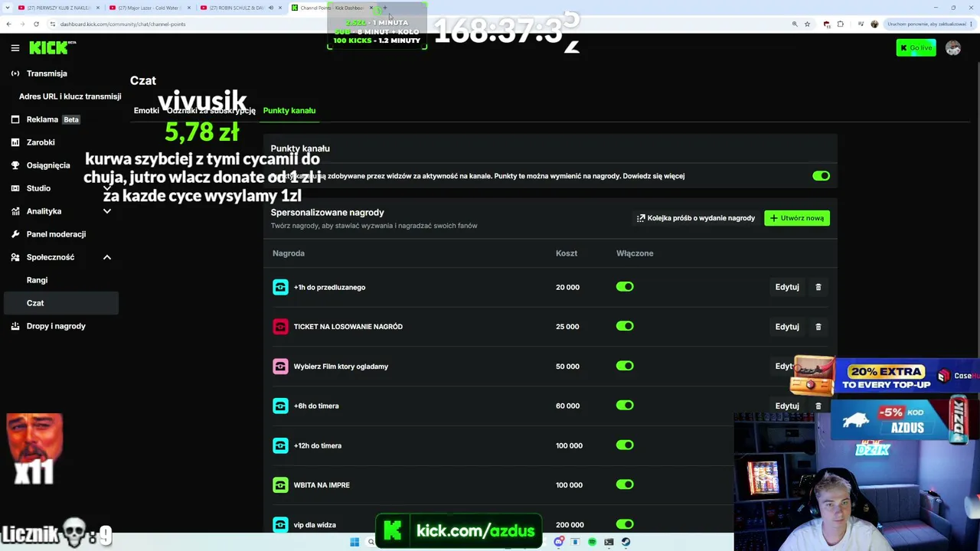
Task: Click the TICKET NA LOSOWANIE NAGRÓD reward icon
Action: [280, 327]
